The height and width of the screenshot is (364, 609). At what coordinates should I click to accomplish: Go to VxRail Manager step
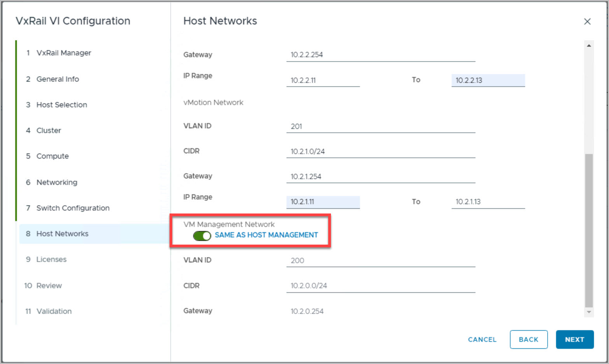coord(63,53)
